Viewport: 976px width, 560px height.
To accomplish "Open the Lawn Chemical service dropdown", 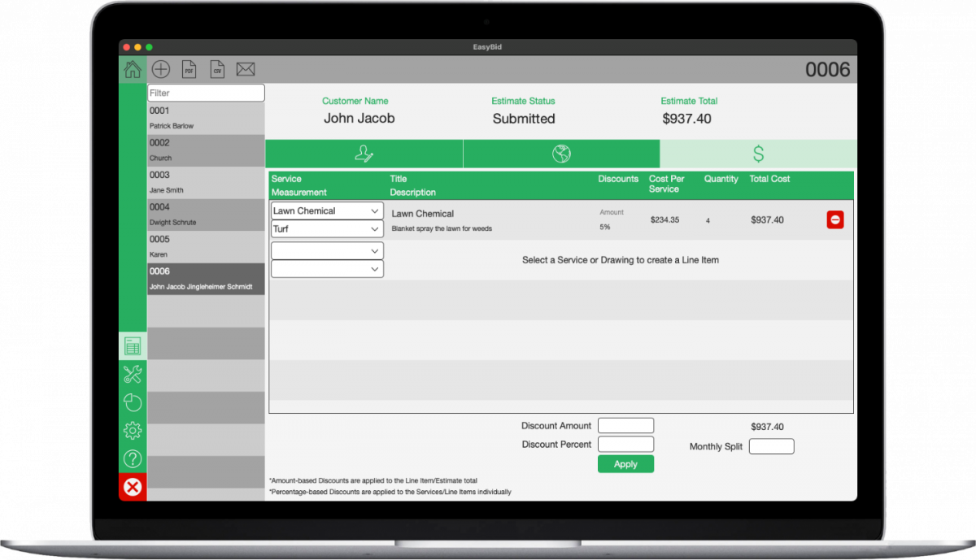I will [x=327, y=211].
